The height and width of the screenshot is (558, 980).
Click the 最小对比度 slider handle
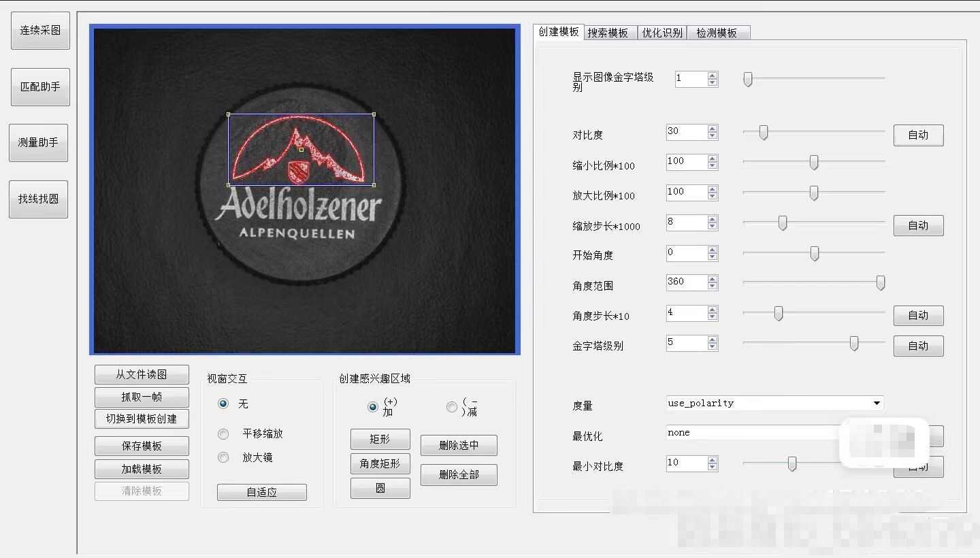791,463
